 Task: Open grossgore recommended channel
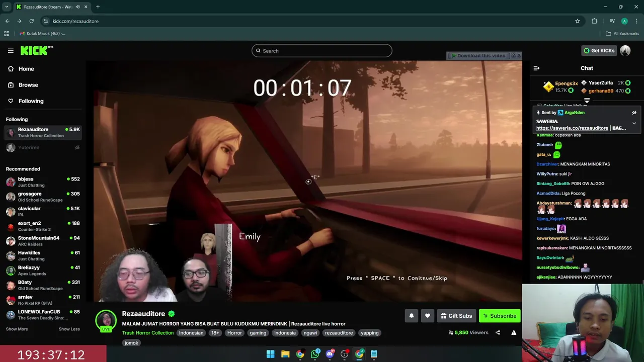43,197
